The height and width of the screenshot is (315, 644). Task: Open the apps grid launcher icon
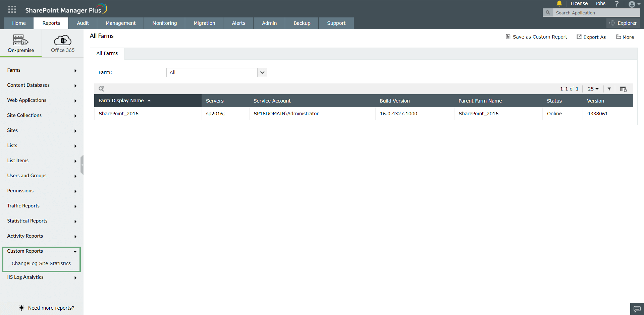coord(12,9)
